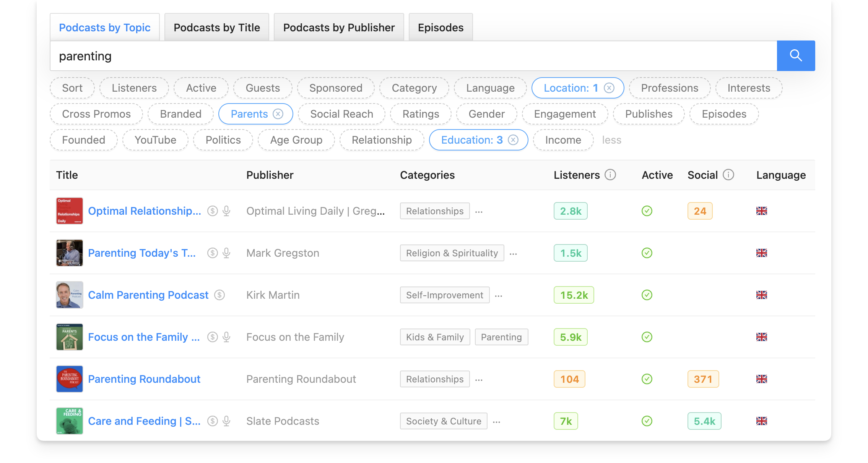Remove the Education: 3 filter
This screenshot has width=868, height=463.
click(x=514, y=140)
